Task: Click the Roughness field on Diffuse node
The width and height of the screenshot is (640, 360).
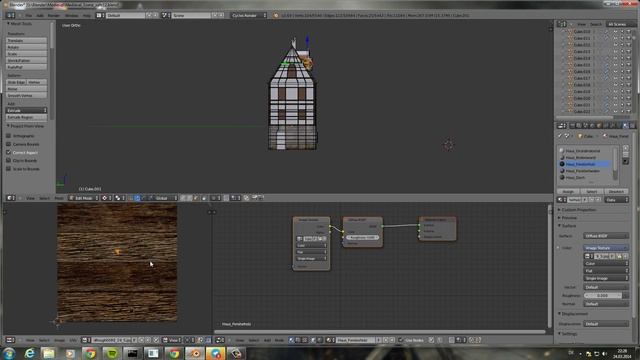Action: pyautogui.click(x=362, y=238)
